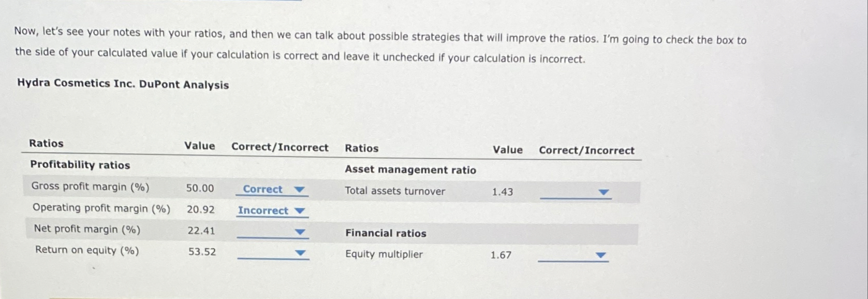Click the left Correct/Incorrect column header
This screenshot has height=299, width=868.
[x=280, y=147]
